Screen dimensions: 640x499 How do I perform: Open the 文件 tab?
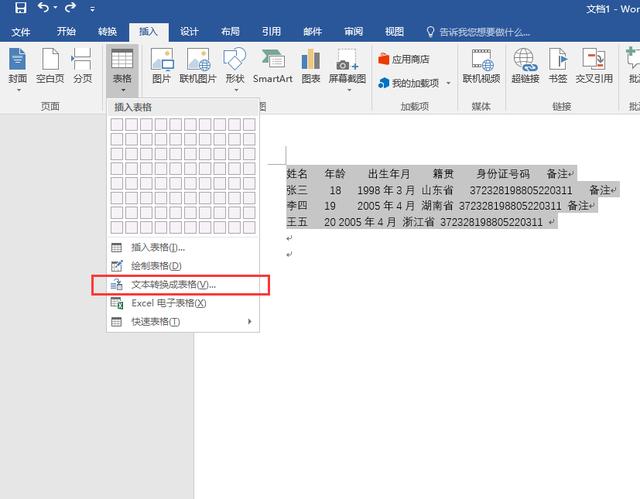20,32
